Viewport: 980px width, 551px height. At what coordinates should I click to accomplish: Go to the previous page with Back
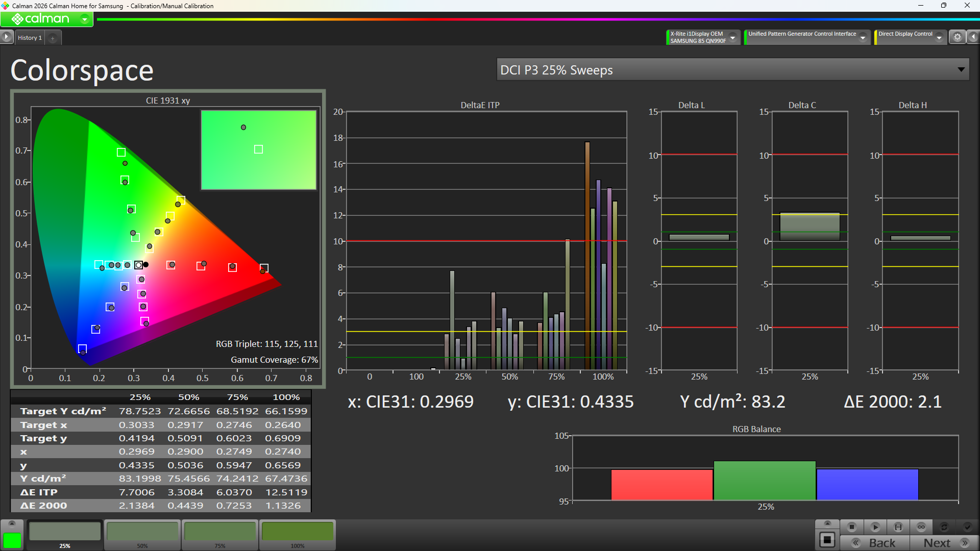click(x=875, y=543)
